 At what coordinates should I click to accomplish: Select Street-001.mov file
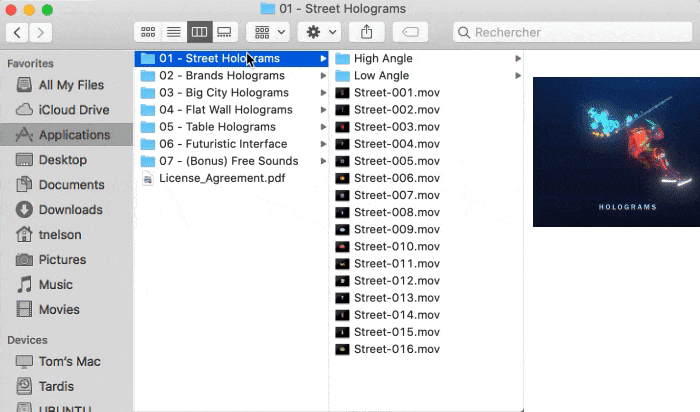(x=426, y=93)
